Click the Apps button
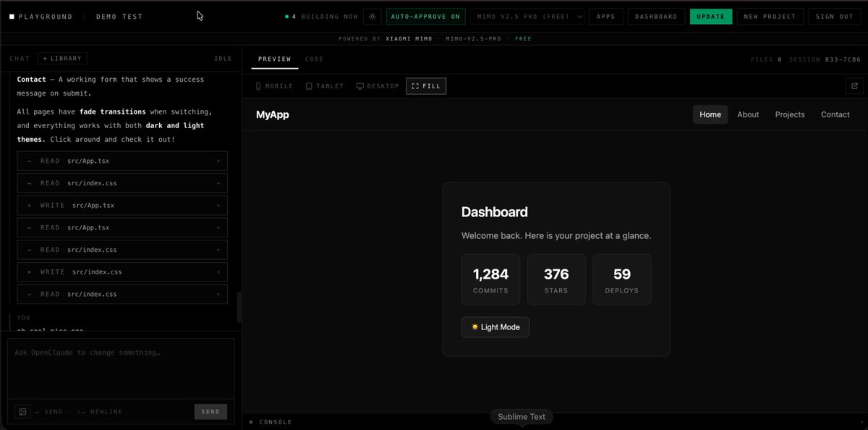Image resolution: width=868 pixels, height=430 pixels. (x=606, y=17)
